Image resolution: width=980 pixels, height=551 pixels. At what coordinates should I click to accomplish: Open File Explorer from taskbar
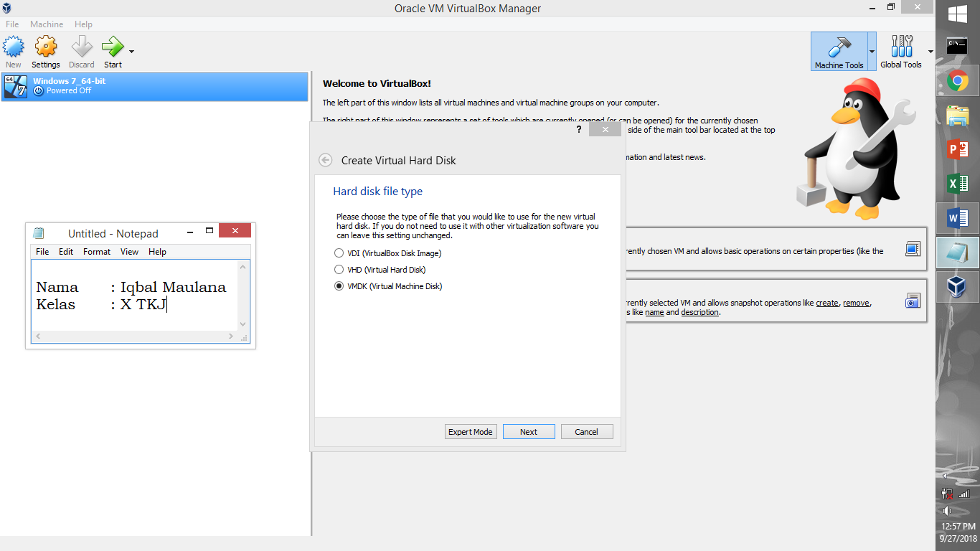pos(957,116)
